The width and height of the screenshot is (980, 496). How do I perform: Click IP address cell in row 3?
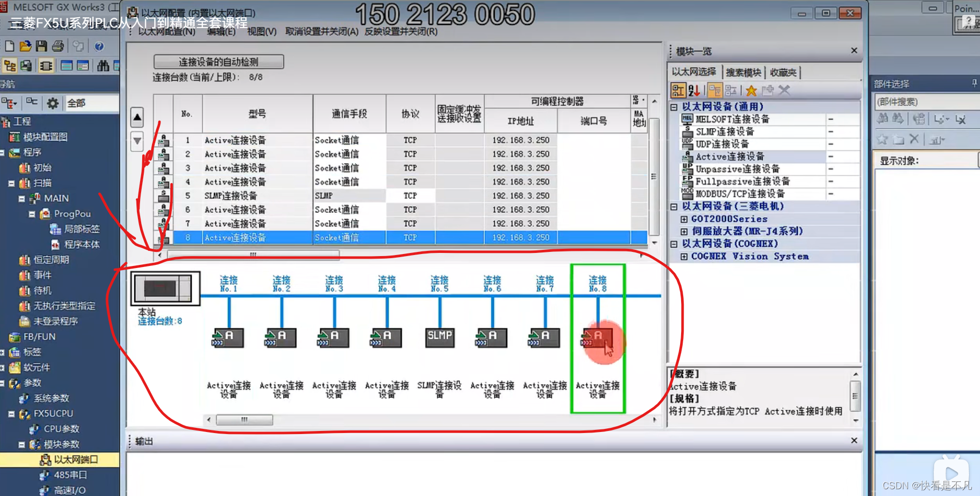[x=521, y=168]
